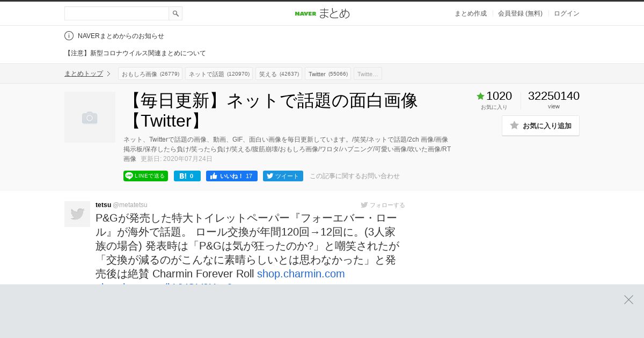This screenshot has width=644, height=338.
Task: Select the ネットで話題 tag
Action: [x=219, y=74]
